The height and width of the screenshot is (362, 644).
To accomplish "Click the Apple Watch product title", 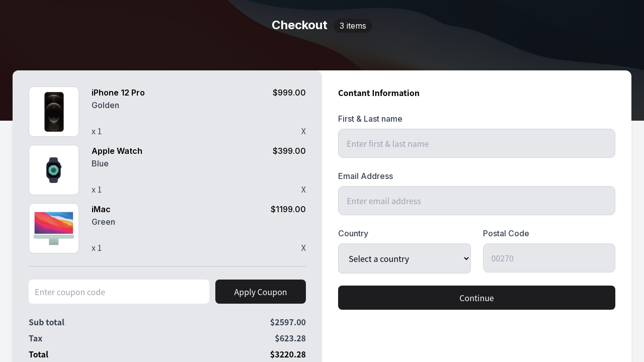I will tap(117, 151).
